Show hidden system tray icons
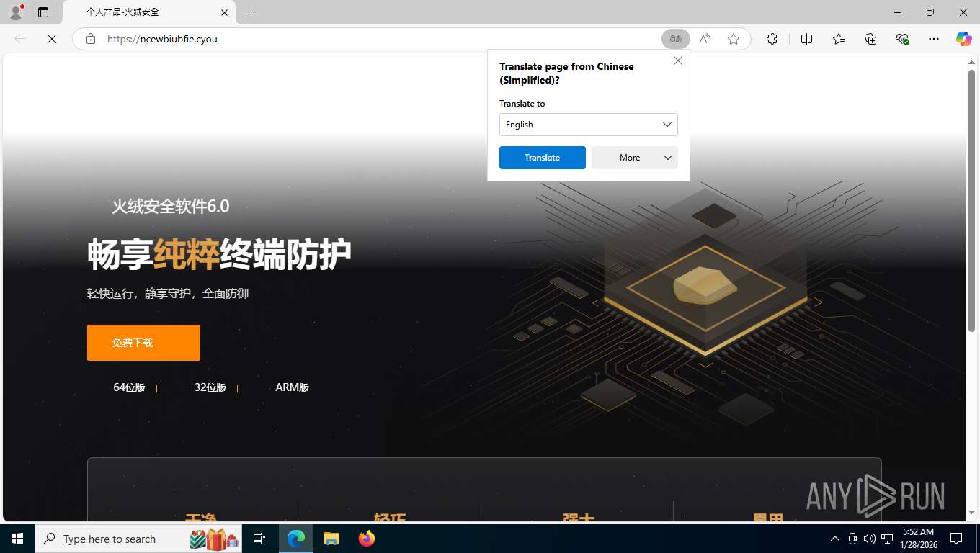980x553 pixels. coord(834,539)
